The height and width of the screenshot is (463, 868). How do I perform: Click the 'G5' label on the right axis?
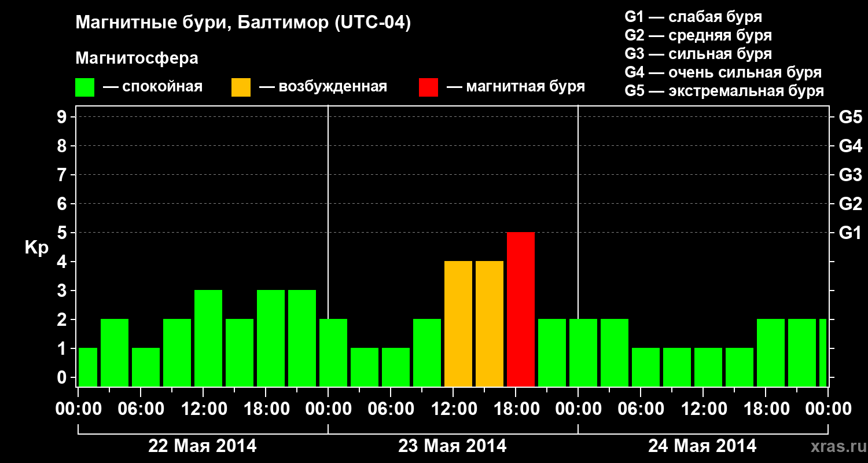pyautogui.click(x=850, y=117)
